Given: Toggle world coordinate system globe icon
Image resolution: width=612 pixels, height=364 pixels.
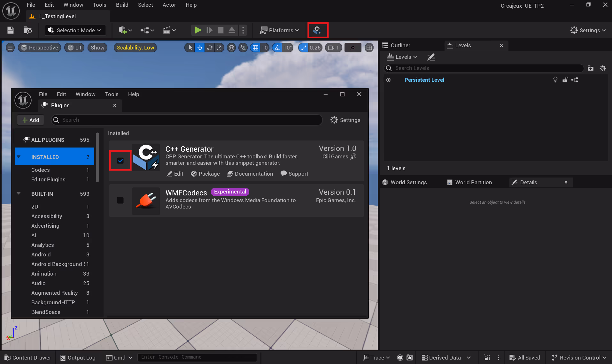Looking at the screenshot, I should click(x=231, y=48).
